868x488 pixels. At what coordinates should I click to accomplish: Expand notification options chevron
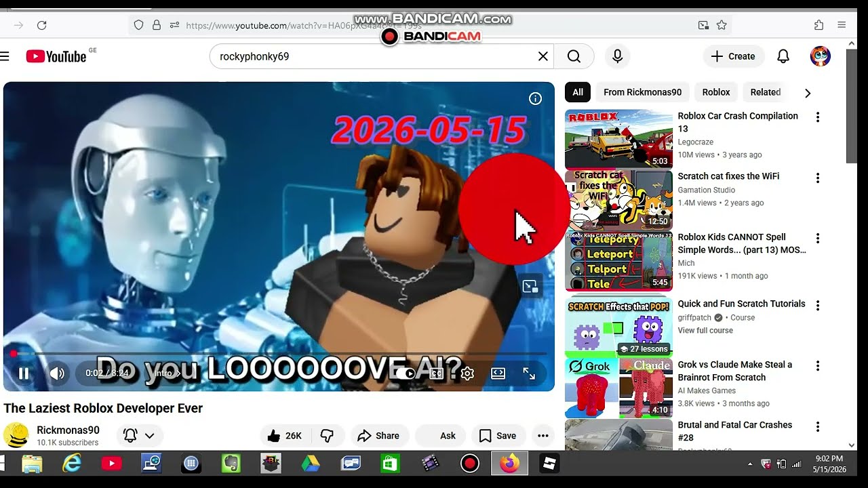point(150,436)
